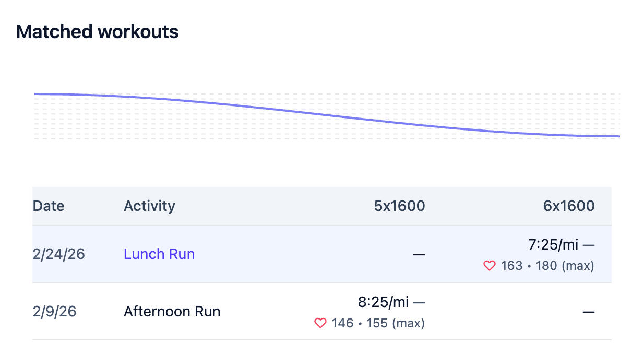
Task: Select the Afternoon Run activity
Action: [172, 312]
